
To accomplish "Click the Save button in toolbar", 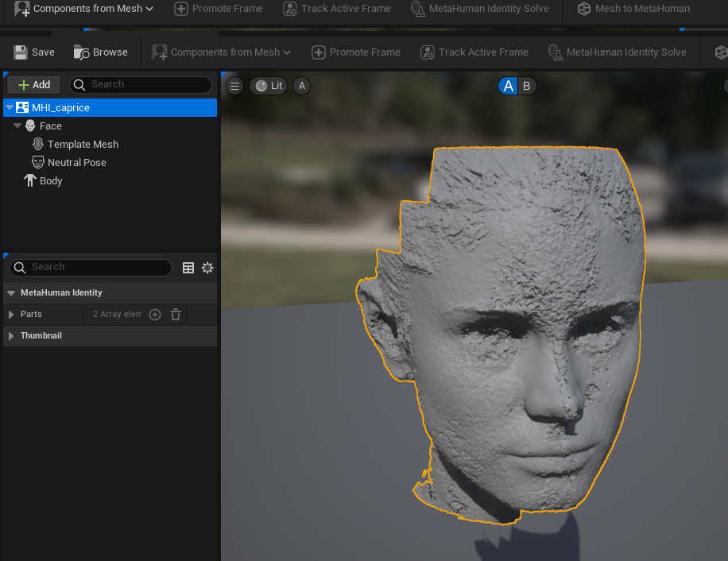I will pyautogui.click(x=34, y=52).
